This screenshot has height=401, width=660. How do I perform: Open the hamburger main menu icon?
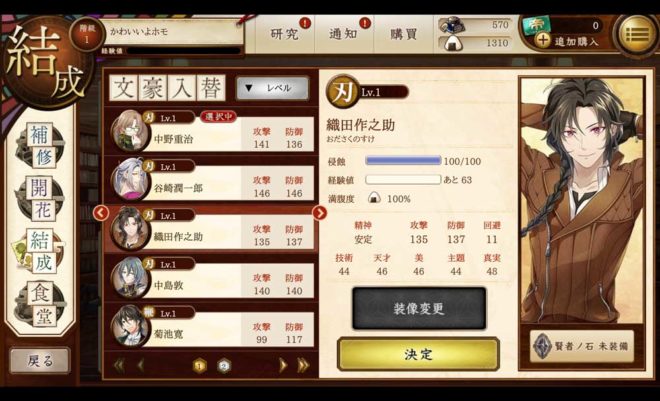pyautogui.click(x=637, y=35)
